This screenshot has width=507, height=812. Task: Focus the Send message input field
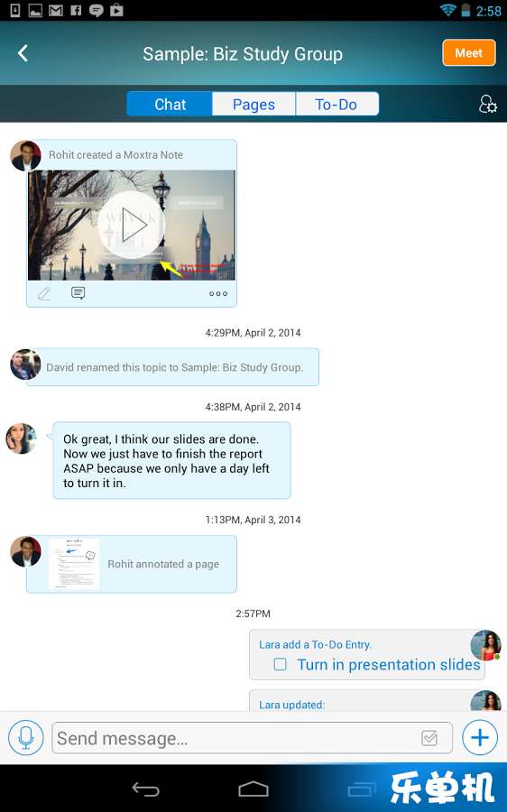253,737
